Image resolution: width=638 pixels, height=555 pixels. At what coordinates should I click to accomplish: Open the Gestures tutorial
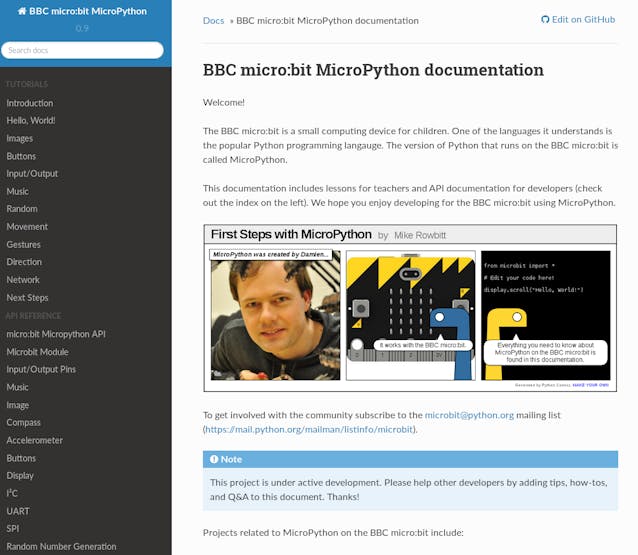point(24,245)
